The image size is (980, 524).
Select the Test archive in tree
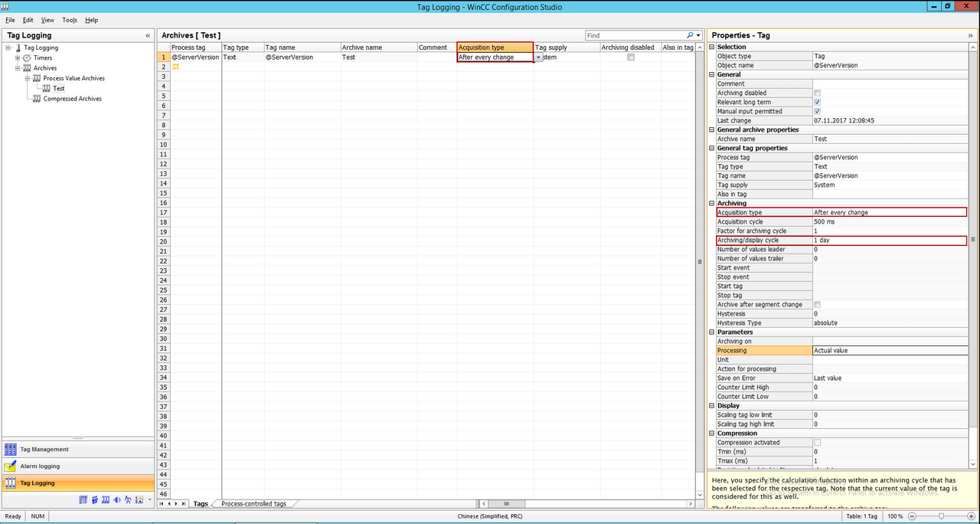pyautogui.click(x=58, y=88)
